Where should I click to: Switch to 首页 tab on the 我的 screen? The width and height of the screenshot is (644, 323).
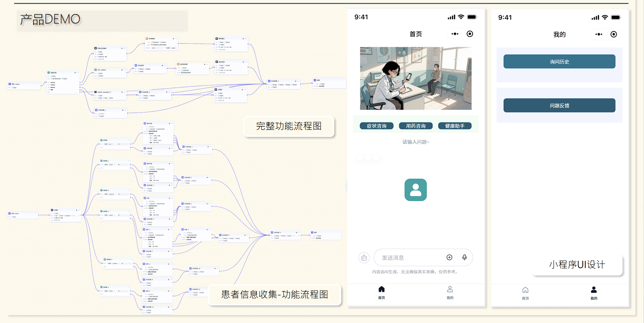(525, 293)
